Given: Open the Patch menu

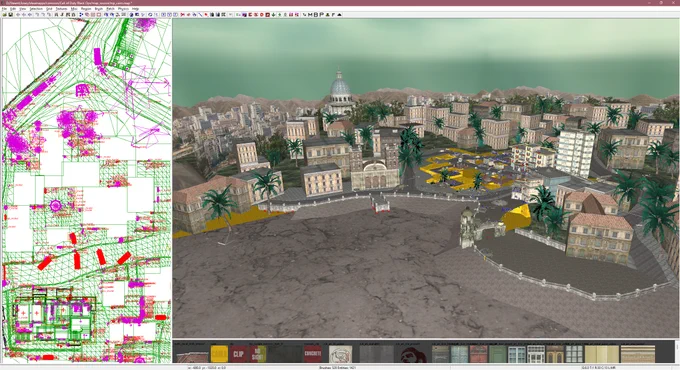Looking at the screenshot, I should pyautogui.click(x=110, y=9).
